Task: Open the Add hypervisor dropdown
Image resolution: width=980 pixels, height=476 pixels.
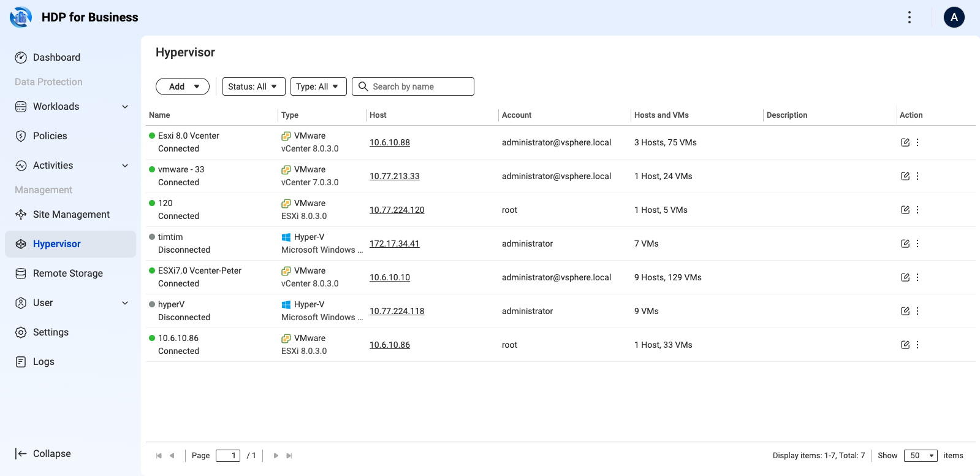Action: tap(183, 86)
